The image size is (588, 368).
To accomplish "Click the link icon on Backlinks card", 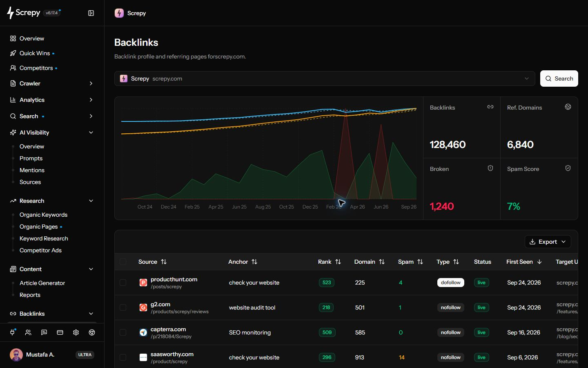I will point(490,107).
